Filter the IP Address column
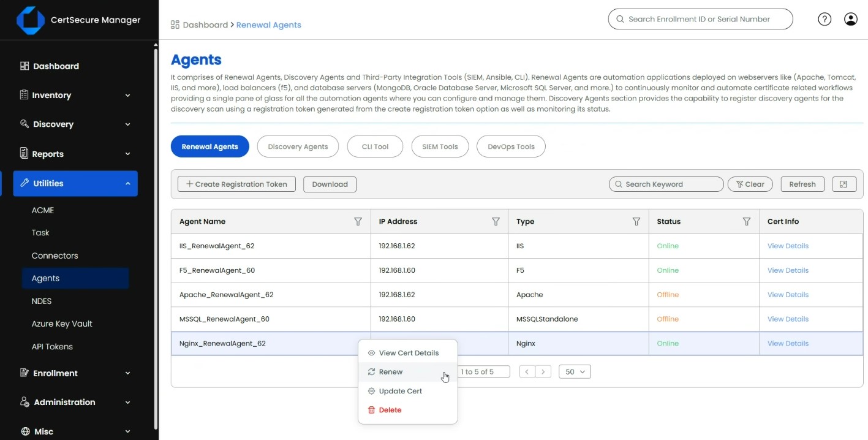Image resolution: width=868 pixels, height=440 pixels. (x=496, y=221)
